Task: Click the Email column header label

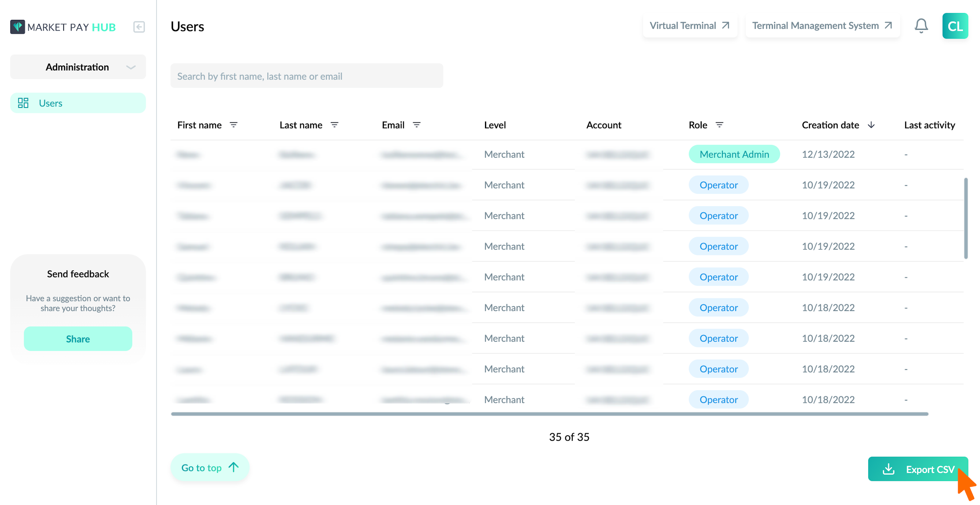Action: click(x=393, y=125)
